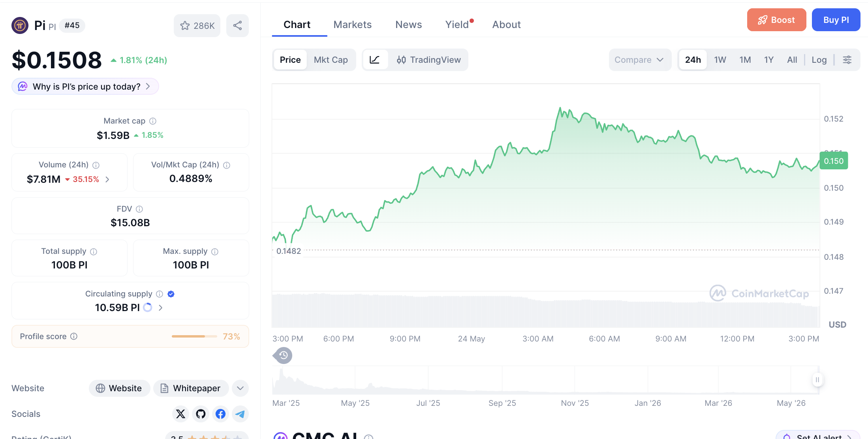868x439 pixels.
Task: Select the 24h time range
Action: click(x=693, y=60)
